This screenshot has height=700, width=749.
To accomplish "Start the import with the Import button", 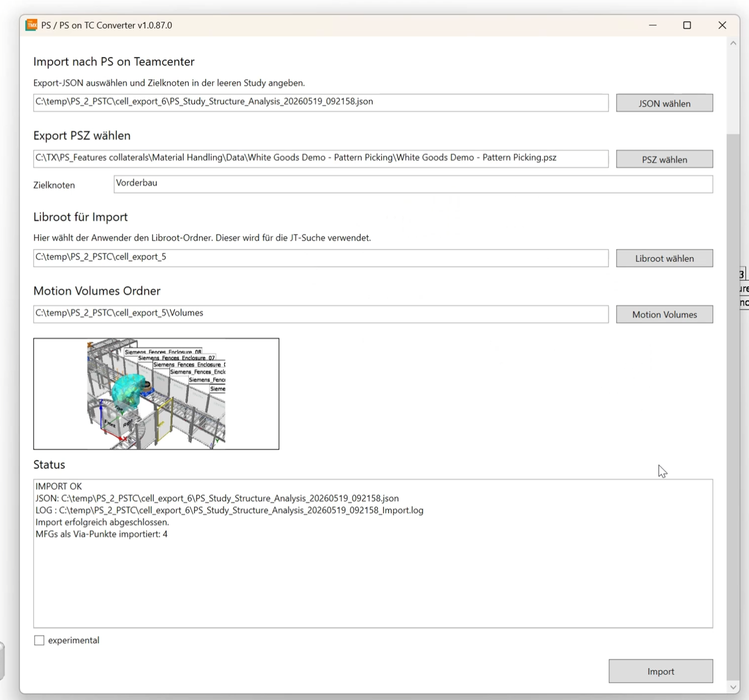I will [x=661, y=671].
